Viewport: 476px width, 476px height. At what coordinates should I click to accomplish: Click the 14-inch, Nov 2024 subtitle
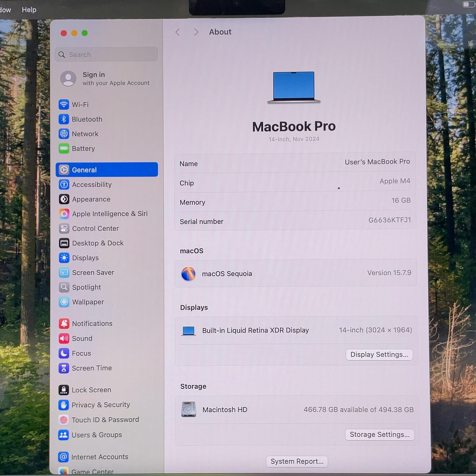point(294,139)
